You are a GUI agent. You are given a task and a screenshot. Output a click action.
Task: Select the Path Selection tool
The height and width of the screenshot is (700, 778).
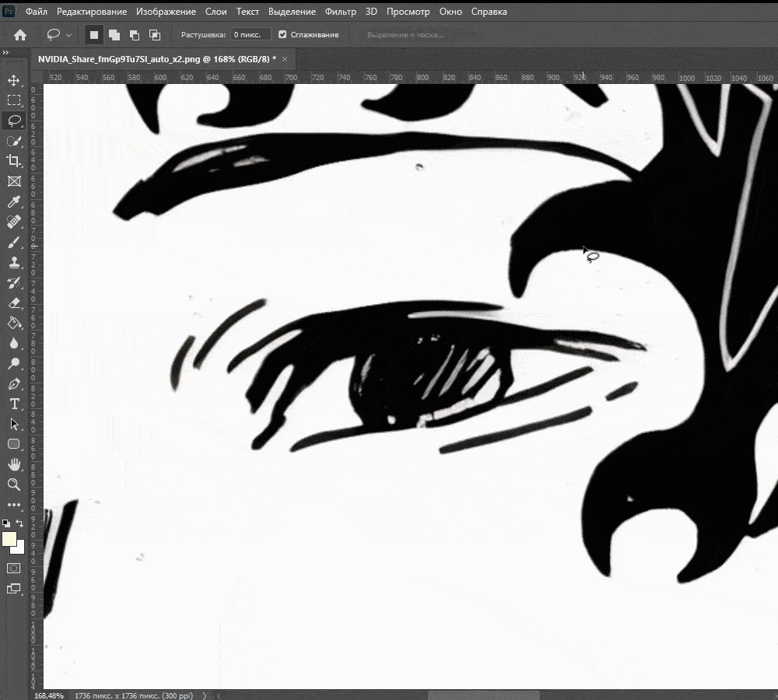[14, 424]
